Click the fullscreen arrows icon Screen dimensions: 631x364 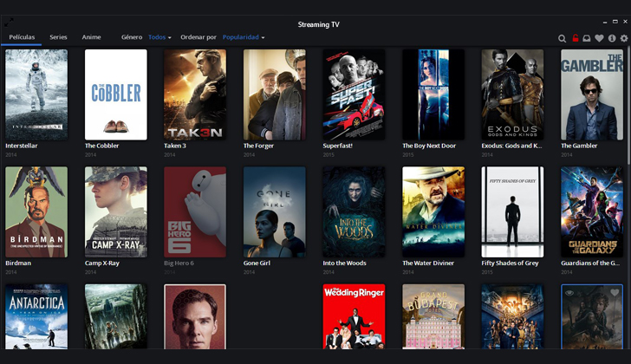pyautogui.click(x=9, y=22)
